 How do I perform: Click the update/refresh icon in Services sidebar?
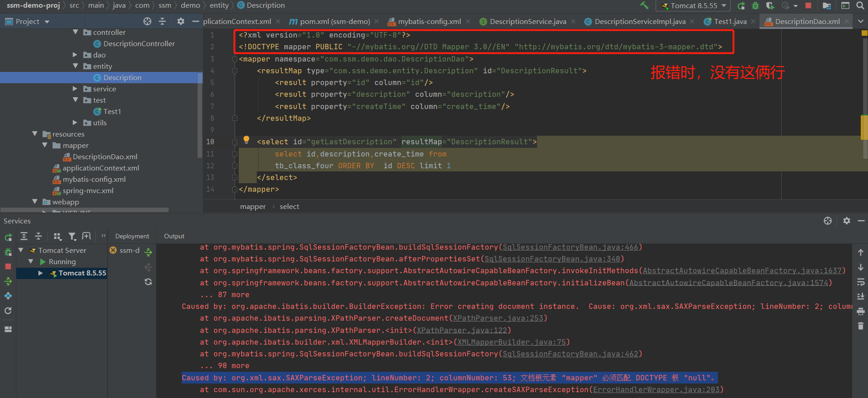click(x=8, y=311)
